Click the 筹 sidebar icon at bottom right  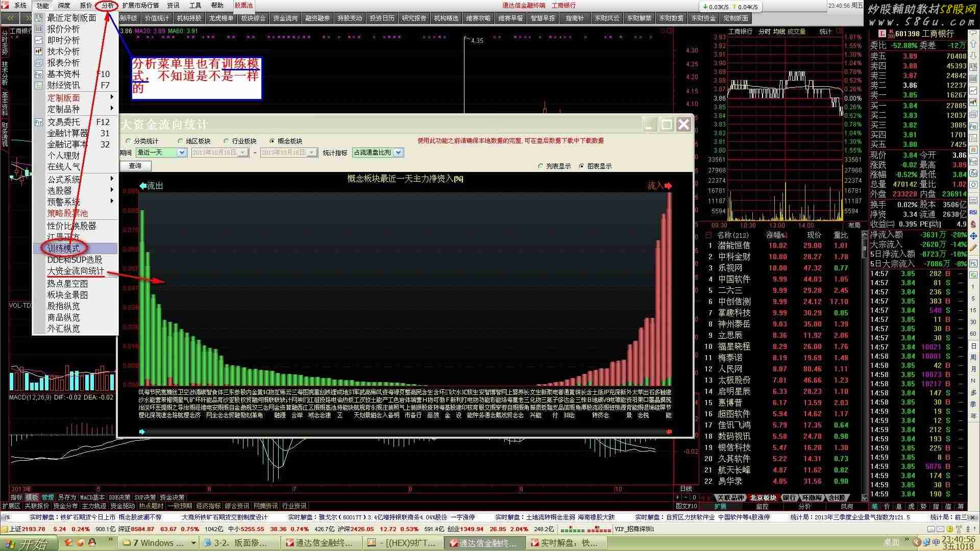tap(961, 507)
